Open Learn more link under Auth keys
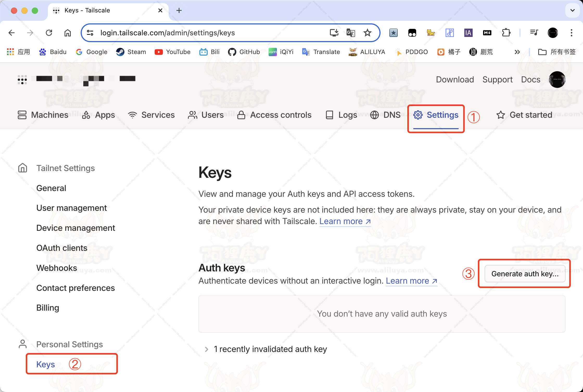Image resolution: width=583 pixels, height=392 pixels. pos(411,281)
